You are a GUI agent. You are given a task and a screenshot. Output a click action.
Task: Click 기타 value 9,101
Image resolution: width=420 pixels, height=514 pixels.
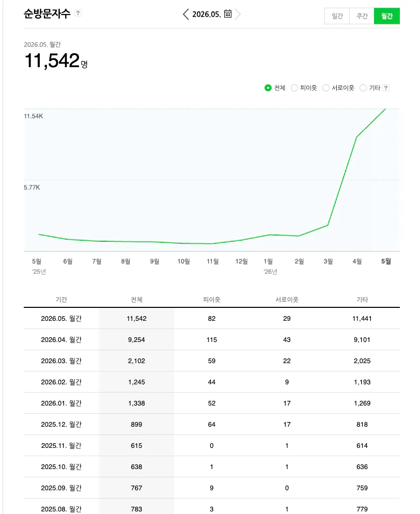(x=362, y=339)
